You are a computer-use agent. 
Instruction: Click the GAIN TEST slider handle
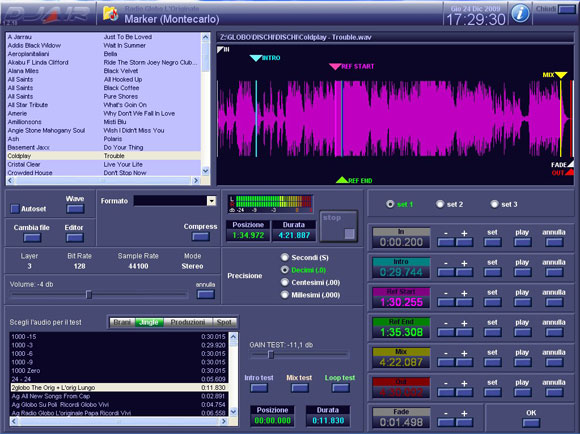(271, 355)
